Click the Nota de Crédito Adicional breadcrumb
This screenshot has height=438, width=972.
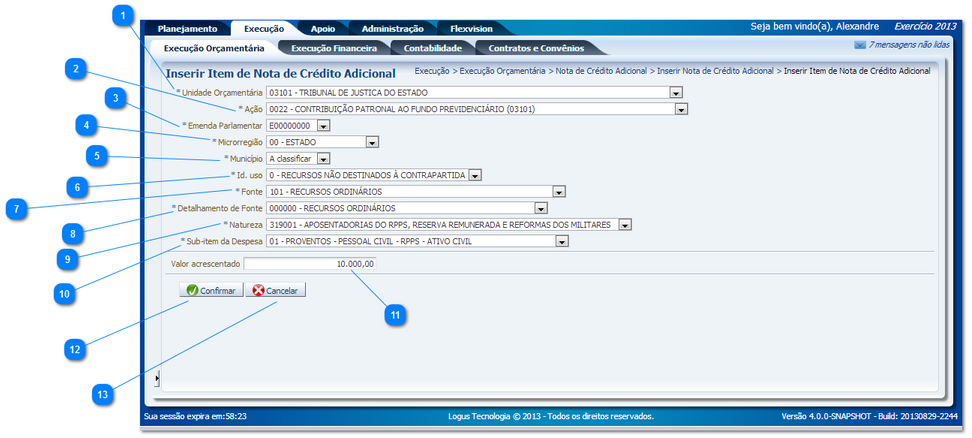point(600,71)
